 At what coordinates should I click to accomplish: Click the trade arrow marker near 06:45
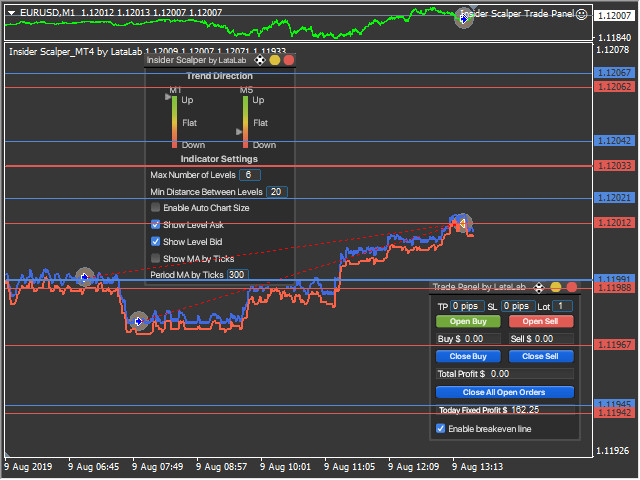point(85,278)
